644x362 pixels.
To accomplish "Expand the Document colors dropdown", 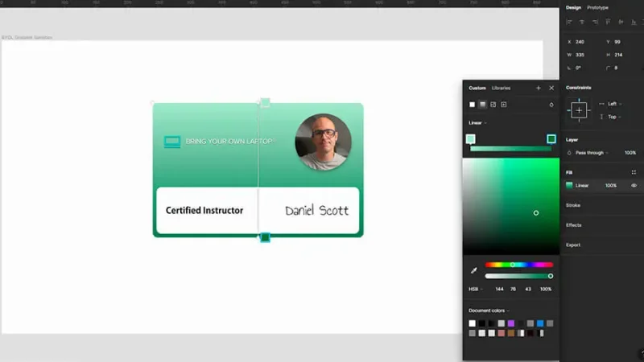I will (489, 311).
